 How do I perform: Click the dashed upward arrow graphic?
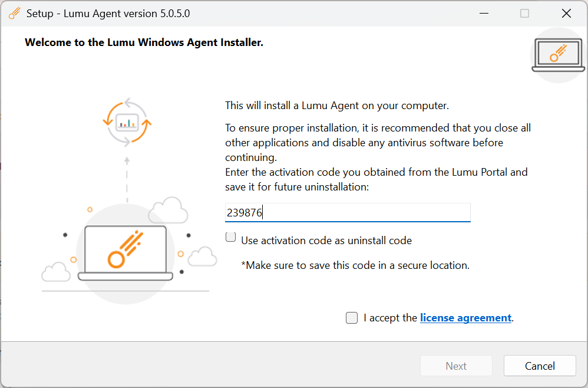click(x=127, y=180)
